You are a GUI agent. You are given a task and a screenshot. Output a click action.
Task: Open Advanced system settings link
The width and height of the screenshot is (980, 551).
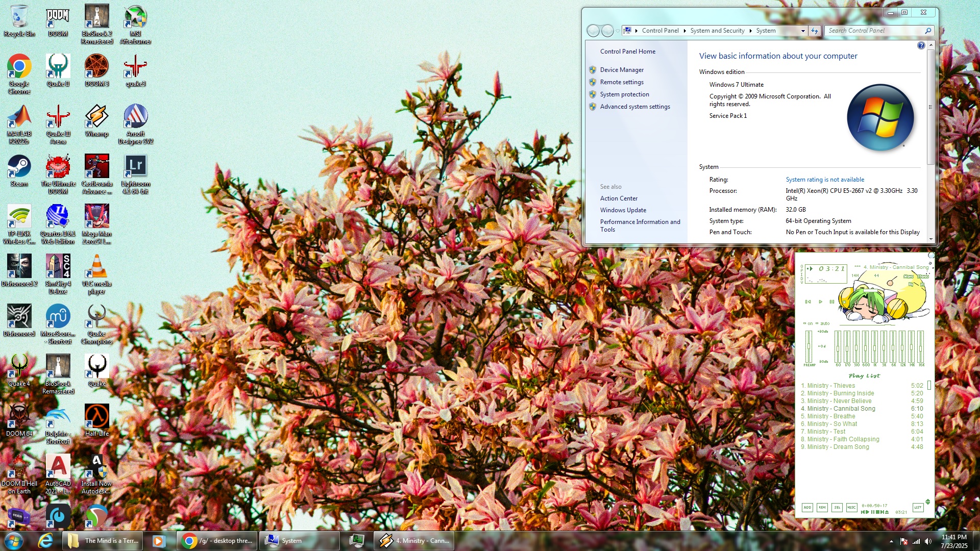coord(635,107)
